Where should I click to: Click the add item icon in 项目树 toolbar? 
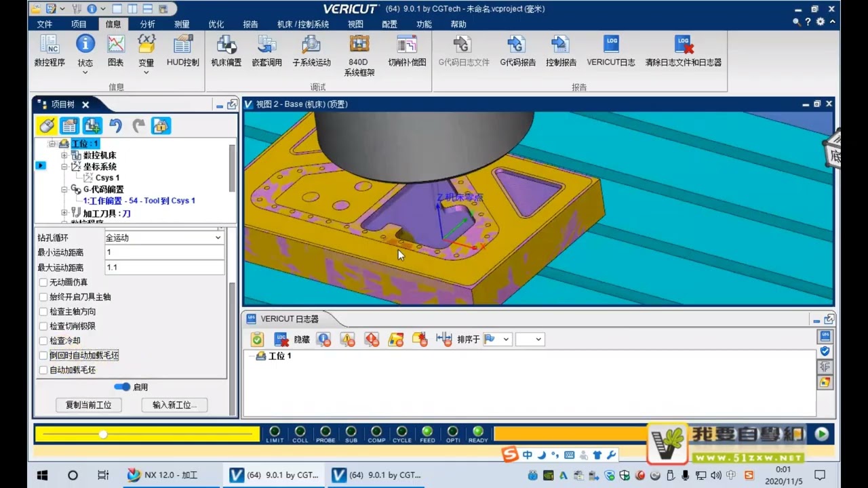click(92, 125)
